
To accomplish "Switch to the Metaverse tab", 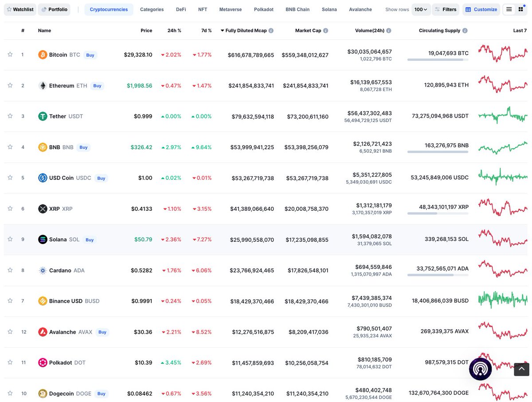I will (231, 9).
